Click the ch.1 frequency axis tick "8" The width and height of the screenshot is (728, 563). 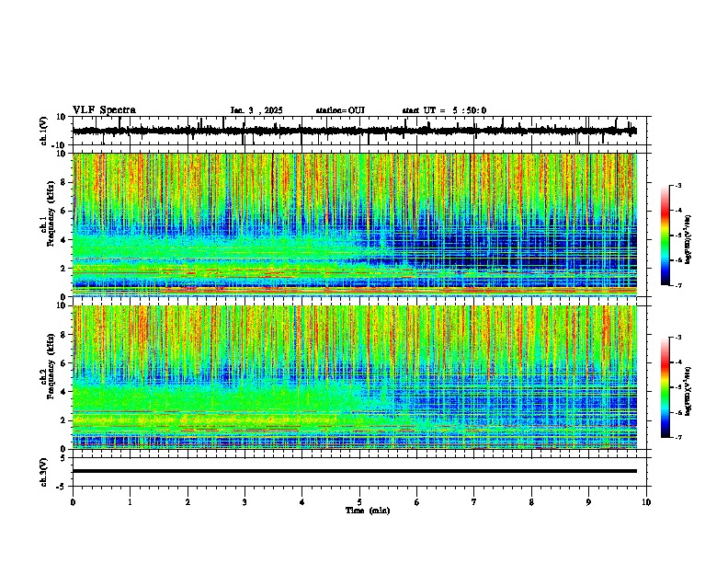(x=63, y=182)
